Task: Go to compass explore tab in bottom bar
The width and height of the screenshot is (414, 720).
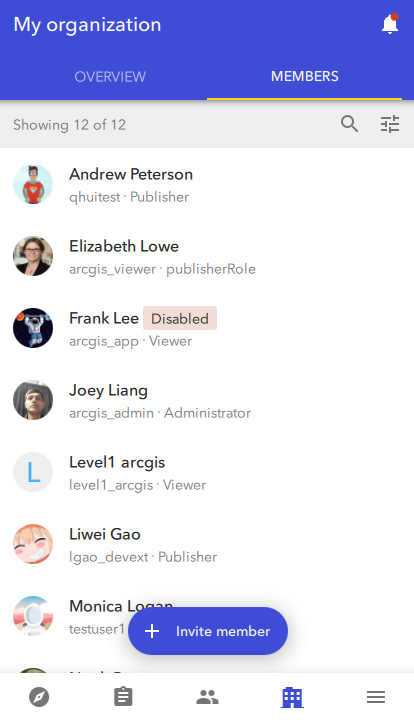Action: [39, 697]
